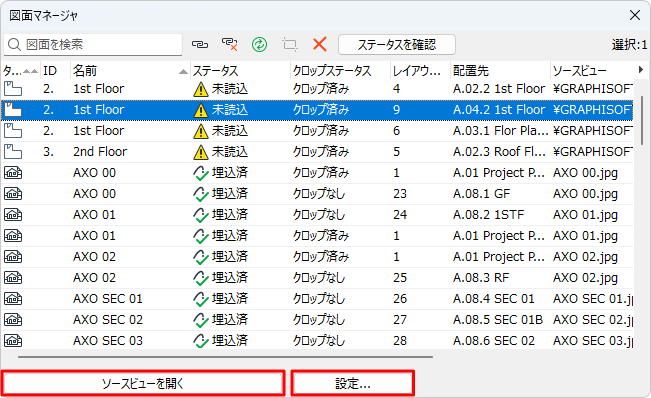Select the A.02.3 Roof Fl... cell
Viewport: 651px width, 398px height.
tap(499, 152)
